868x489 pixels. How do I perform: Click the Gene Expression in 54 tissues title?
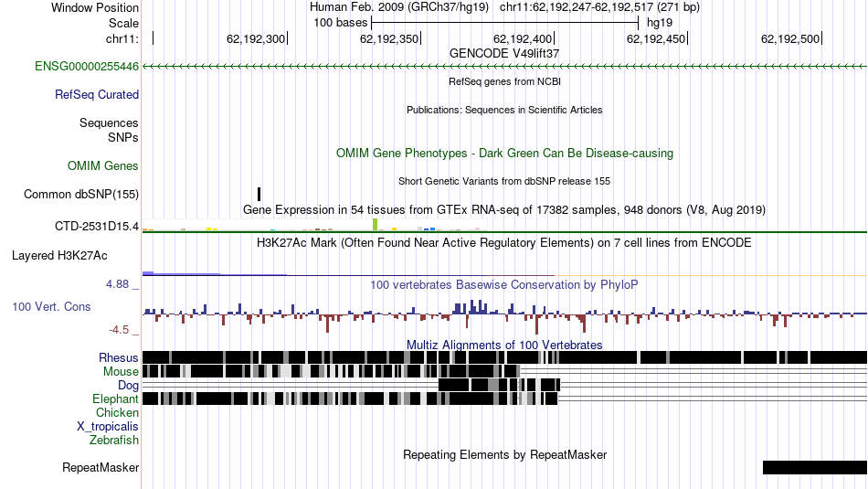click(x=504, y=210)
